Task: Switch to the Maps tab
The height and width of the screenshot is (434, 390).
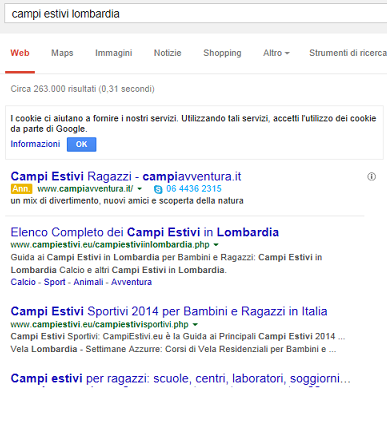Action: 62,53
